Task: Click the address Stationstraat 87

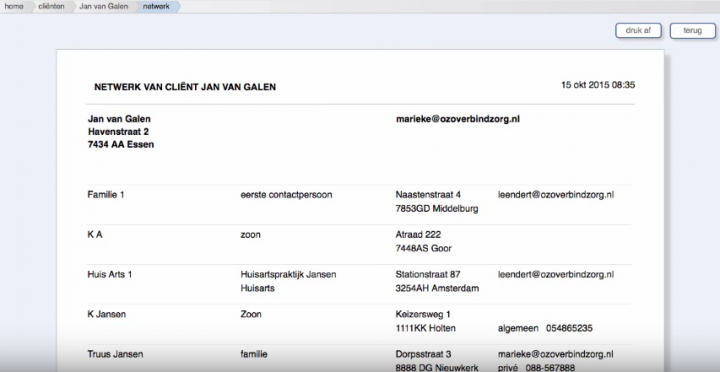Action: pos(428,275)
